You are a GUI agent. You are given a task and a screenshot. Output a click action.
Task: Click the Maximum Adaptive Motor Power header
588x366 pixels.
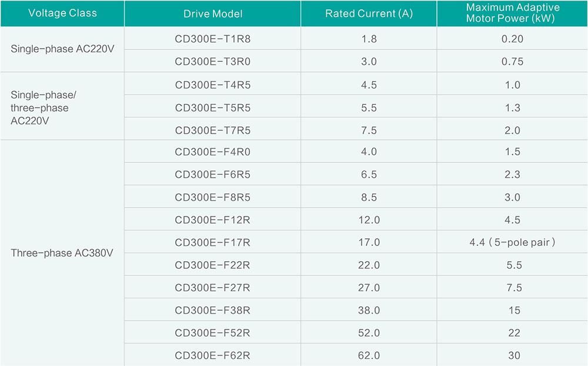[x=512, y=14]
